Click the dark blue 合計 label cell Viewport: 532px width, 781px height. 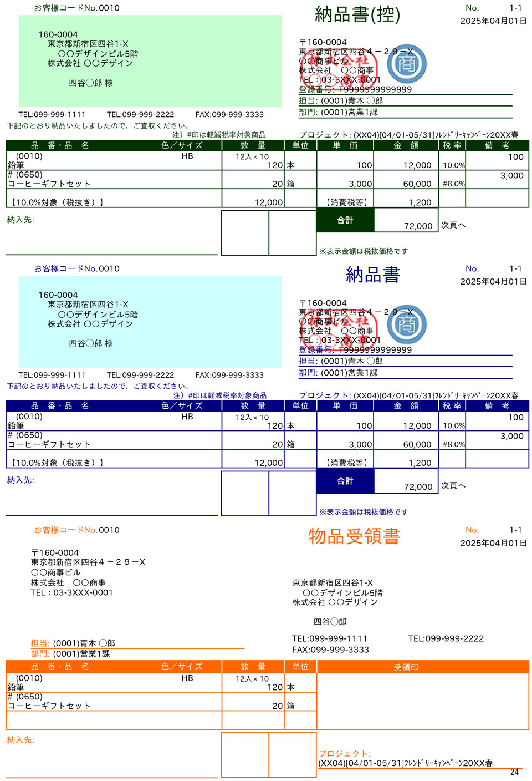(x=345, y=481)
